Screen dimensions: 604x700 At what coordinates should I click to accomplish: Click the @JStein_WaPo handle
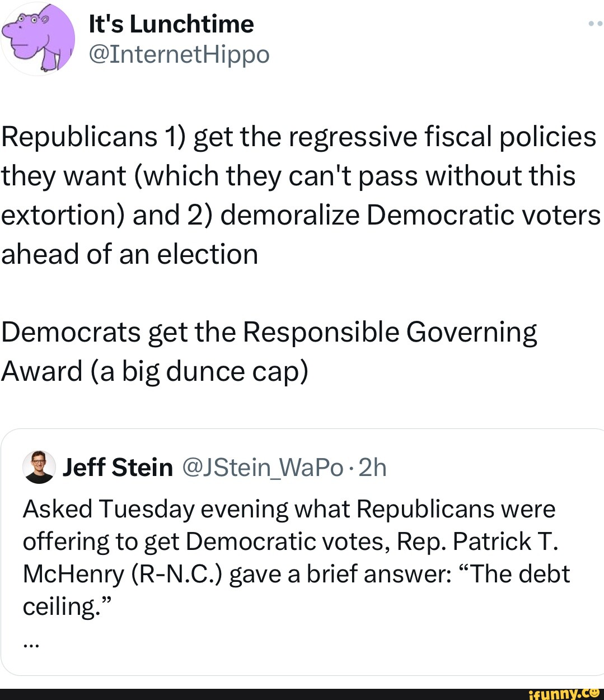click(x=263, y=467)
